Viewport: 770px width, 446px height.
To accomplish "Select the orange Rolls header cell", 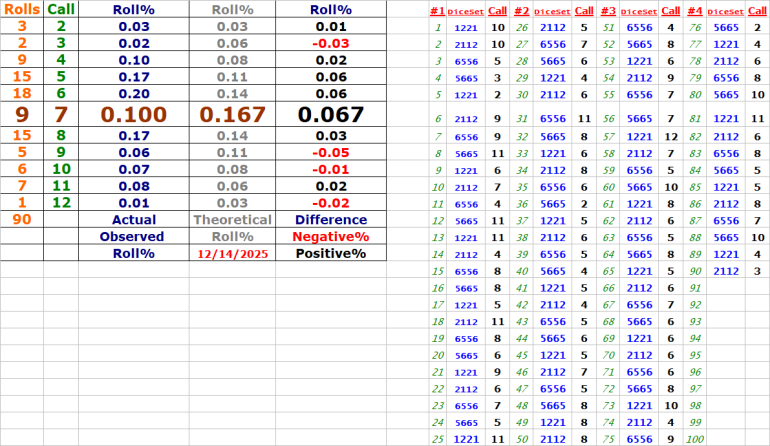I will (x=22, y=9).
